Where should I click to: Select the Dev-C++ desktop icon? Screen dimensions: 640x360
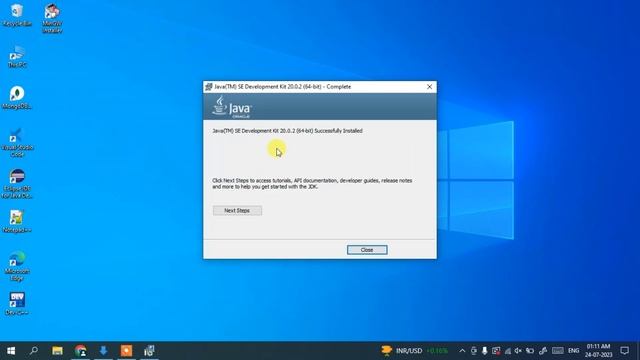17,304
